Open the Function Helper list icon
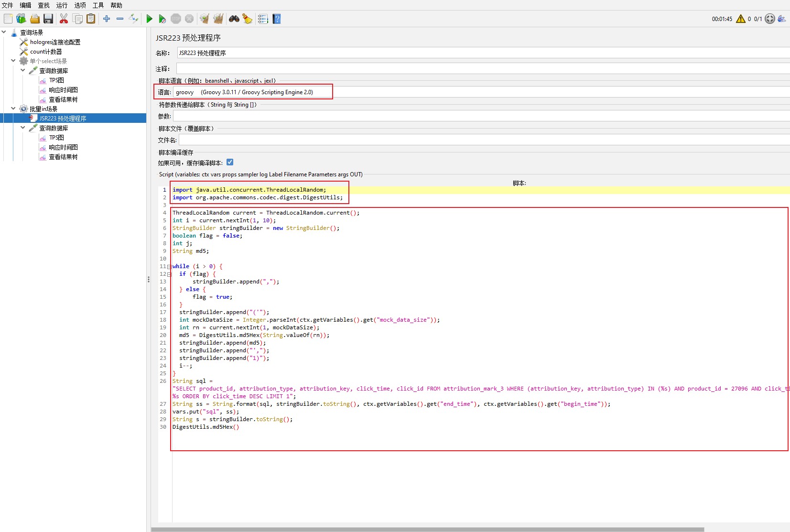This screenshot has height=532, width=790. (x=263, y=19)
